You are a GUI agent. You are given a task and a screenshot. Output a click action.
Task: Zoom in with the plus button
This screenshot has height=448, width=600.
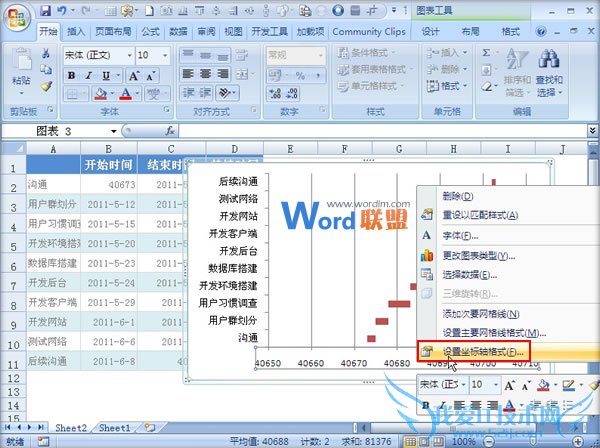click(578, 441)
